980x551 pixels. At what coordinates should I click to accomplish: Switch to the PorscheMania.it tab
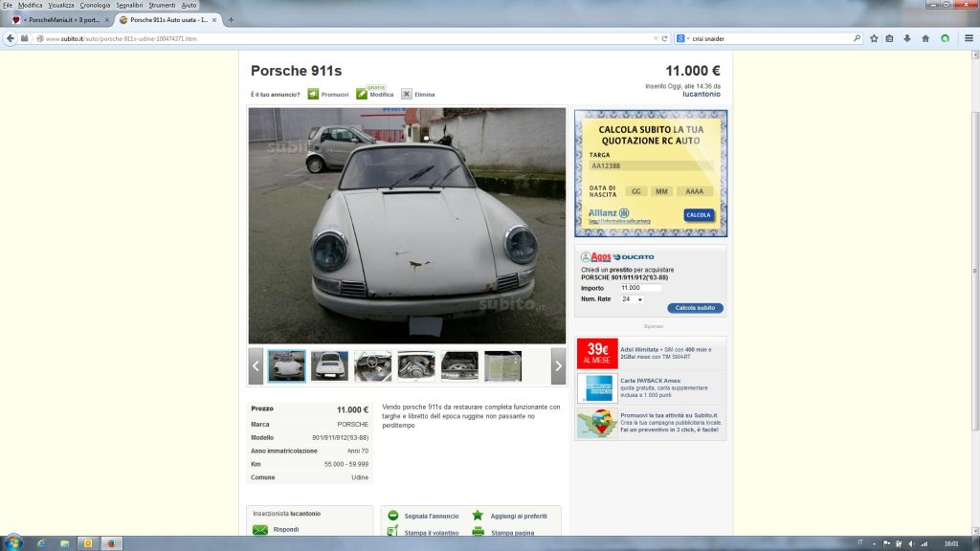[60, 20]
